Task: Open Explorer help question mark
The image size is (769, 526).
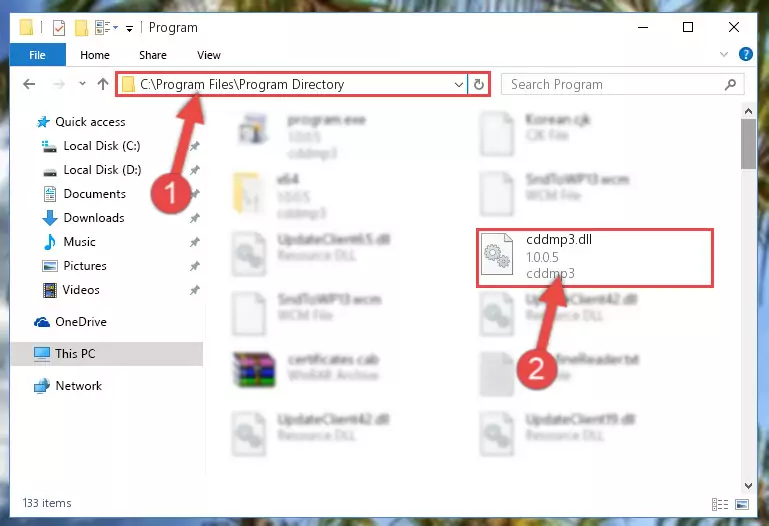Action: 745,54
